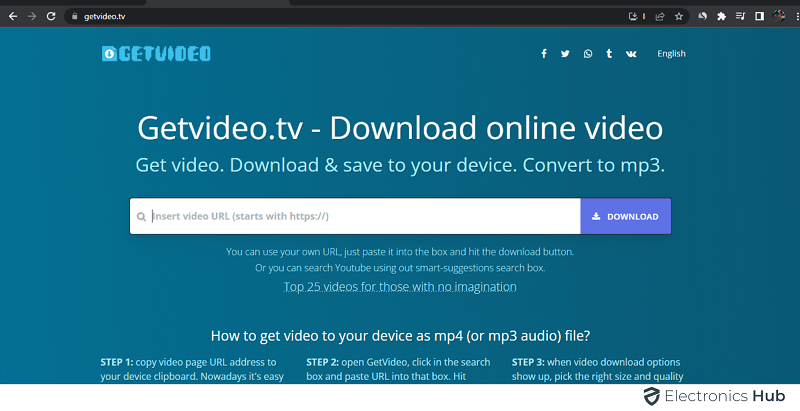Screen dimensions: 800x411
Task: Bookmark this page with the star icon
Action: tap(679, 16)
